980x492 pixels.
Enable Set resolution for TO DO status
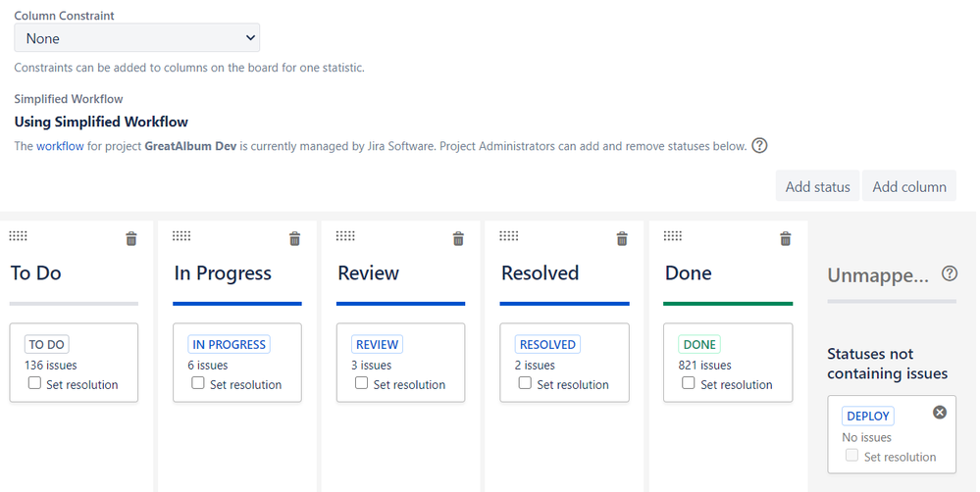(x=35, y=383)
